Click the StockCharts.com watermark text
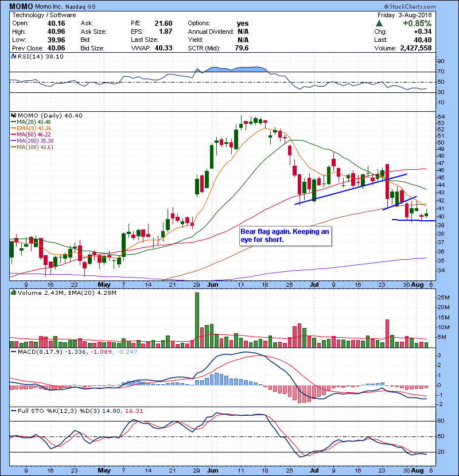 point(410,6)
